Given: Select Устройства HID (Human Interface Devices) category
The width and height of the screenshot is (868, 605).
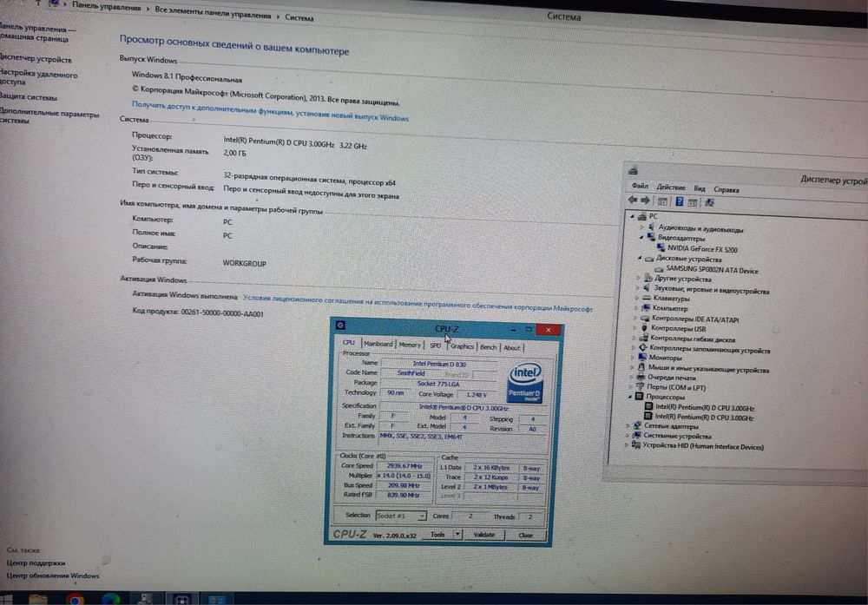Looking at the screenshot, I should point(702,446).
